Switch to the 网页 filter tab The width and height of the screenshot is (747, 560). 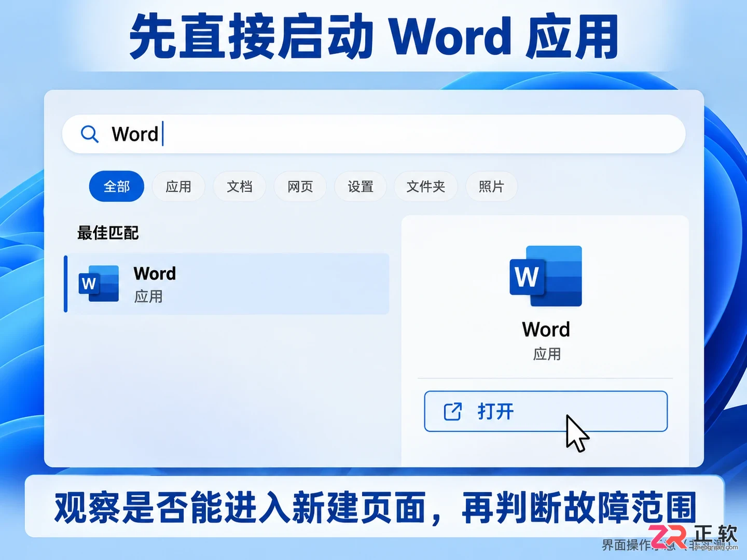300,186
